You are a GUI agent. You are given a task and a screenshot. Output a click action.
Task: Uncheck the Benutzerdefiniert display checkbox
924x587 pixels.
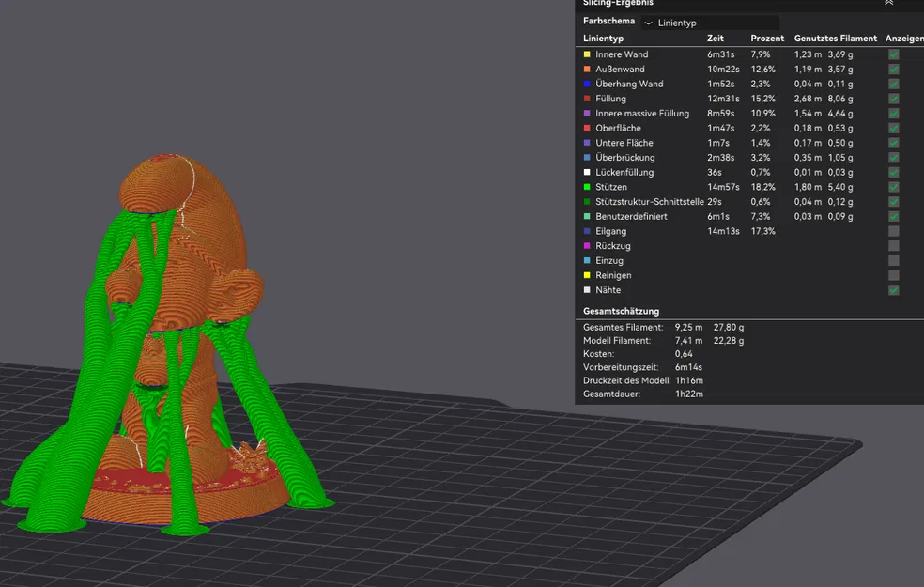tap(893, 216)
